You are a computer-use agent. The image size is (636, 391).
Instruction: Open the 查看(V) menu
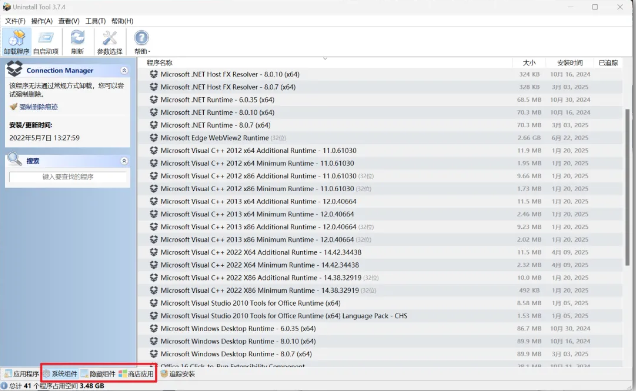69,21
